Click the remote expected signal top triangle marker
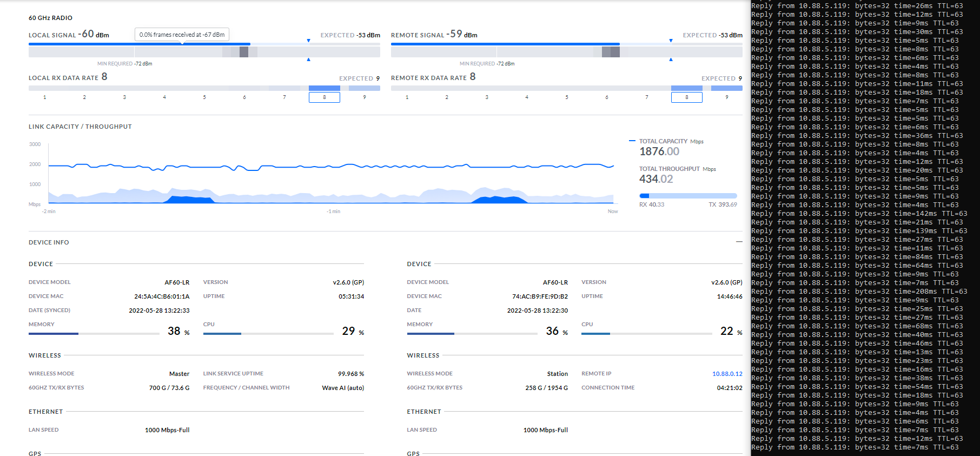 click(x=671, y=41)
